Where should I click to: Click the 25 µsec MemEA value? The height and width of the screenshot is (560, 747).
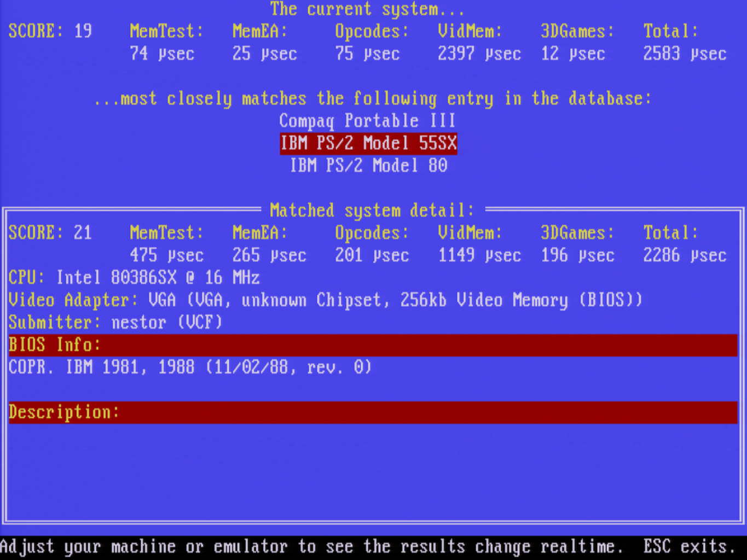(264, 54)
